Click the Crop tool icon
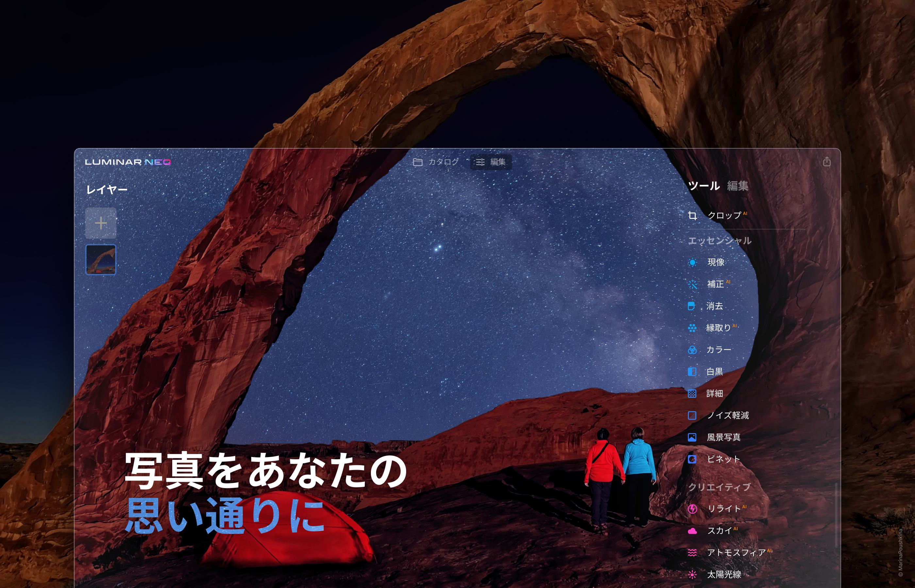The width and height of the screenshot is (915, 588). (x=692, y=216)
